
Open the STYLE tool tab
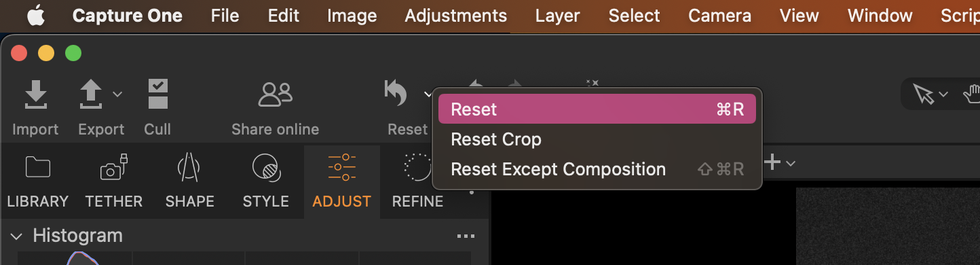(265, 182)
